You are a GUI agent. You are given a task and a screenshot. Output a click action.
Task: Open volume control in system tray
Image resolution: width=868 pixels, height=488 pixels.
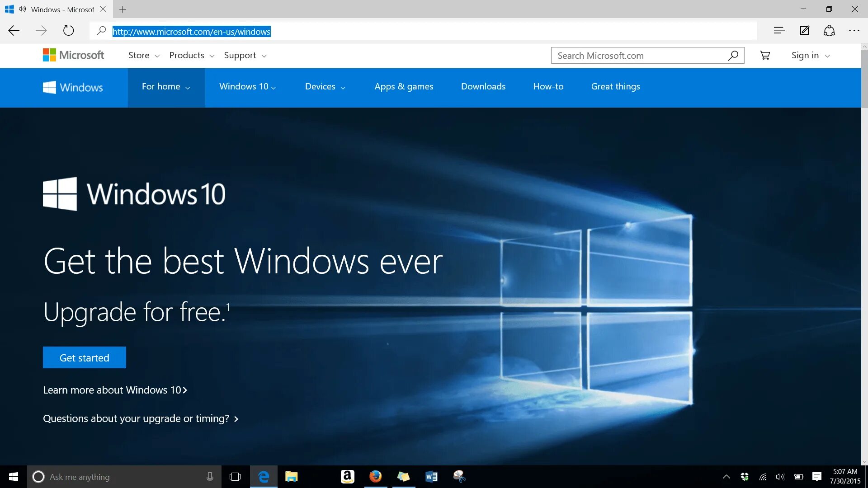(x=780, y=477)
